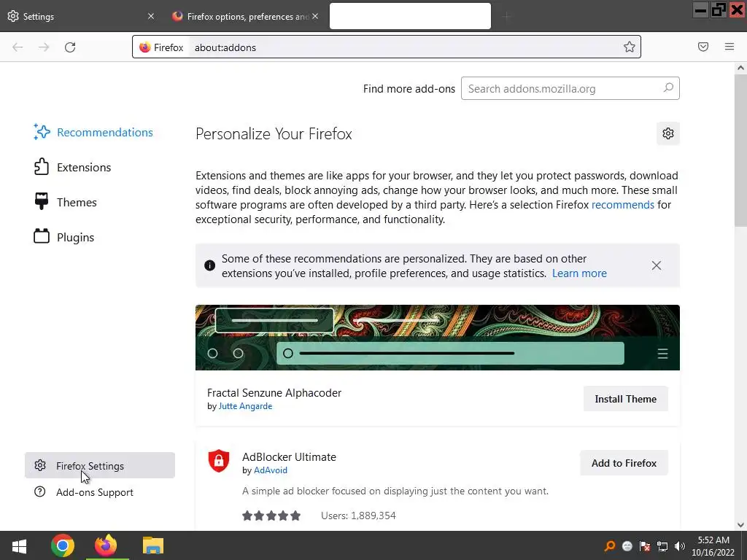Open Recommendations in the sidebar
Image resolution: width=747 pixels, height=560 pixels.
pyautogui.click(x=94, y=133)
